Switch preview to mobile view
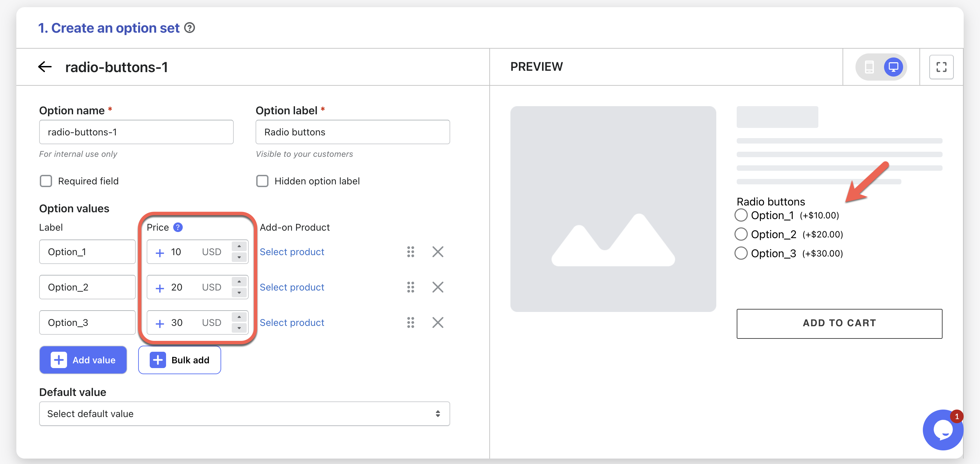Screen dimensions: 980x464 point(869,67)
